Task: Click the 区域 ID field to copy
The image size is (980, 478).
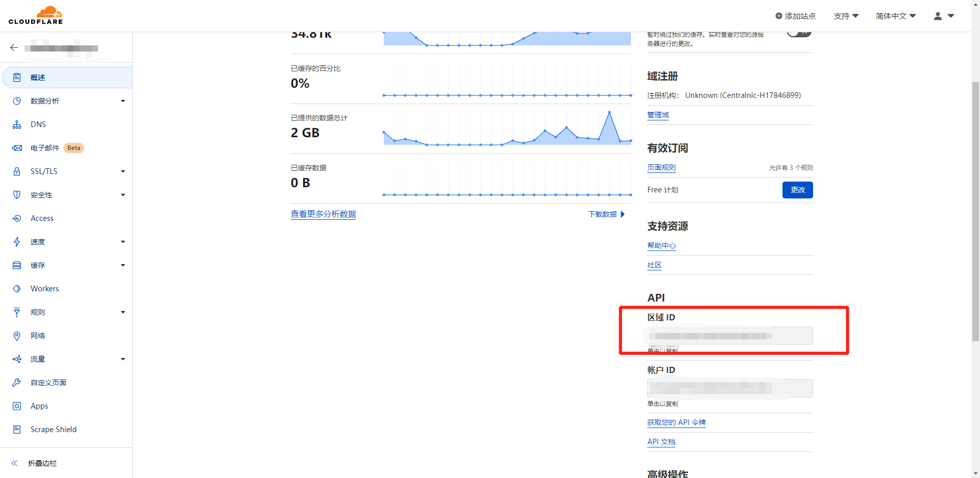Action: click(x=730, y=336)
